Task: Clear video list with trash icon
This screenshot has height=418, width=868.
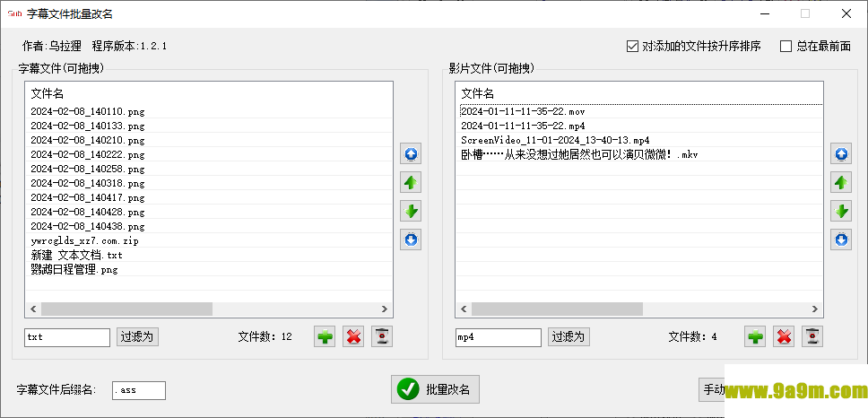Action: [812, 336]
